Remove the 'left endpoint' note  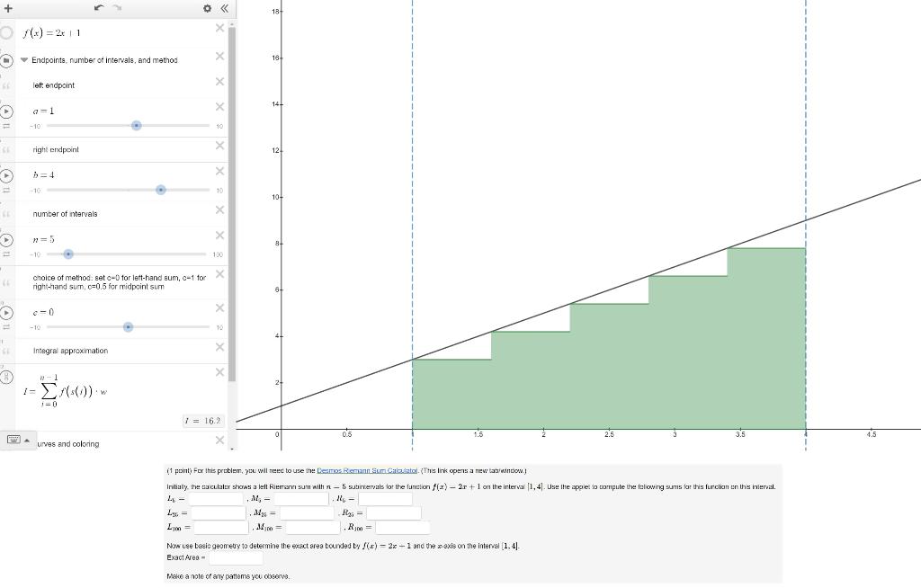(x=219, y=81)
